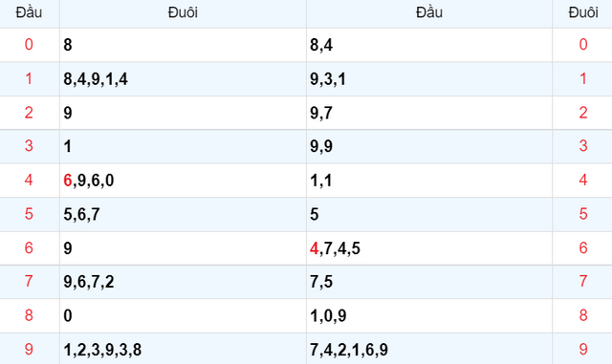Select the cell with 1,0,9

click(429, 315)
